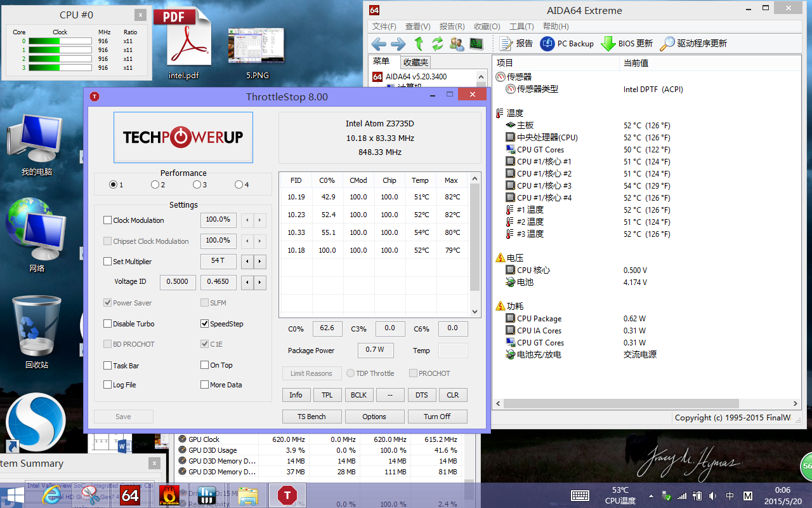Select 我的电脑 desktop icon

click(37, 146)
